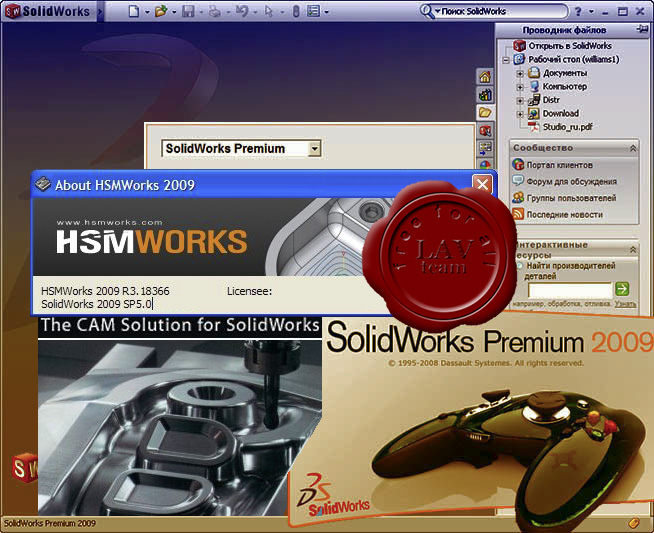
Task: Click the Поиск SolidWorks search field
Action: (503, 11)
